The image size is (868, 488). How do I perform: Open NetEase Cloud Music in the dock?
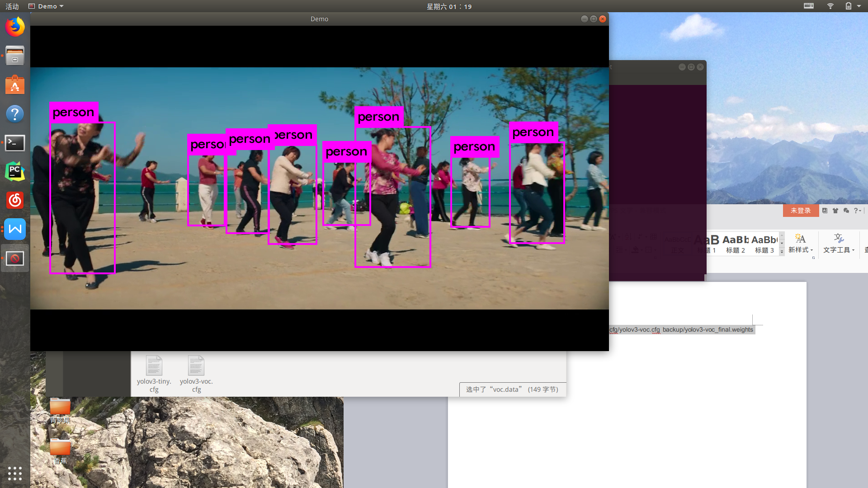coord(15,200)
